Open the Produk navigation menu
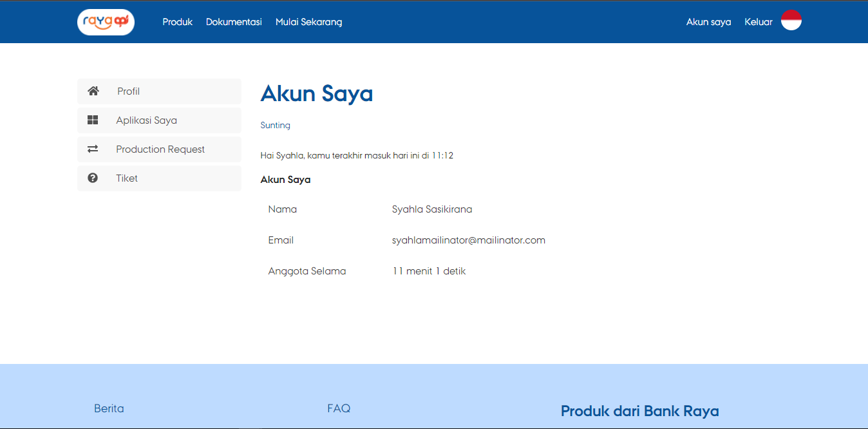 [177, 21]
